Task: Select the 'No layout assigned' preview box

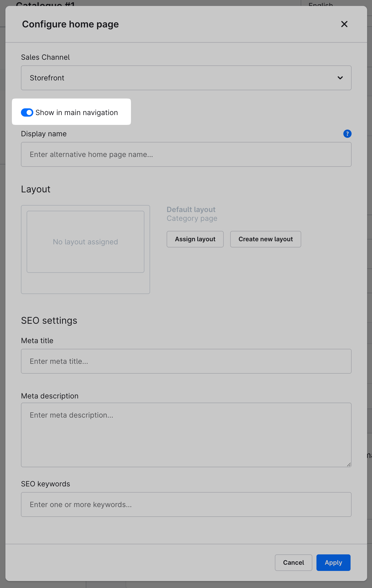Action: pyautogui.click(x=85, y=242)
